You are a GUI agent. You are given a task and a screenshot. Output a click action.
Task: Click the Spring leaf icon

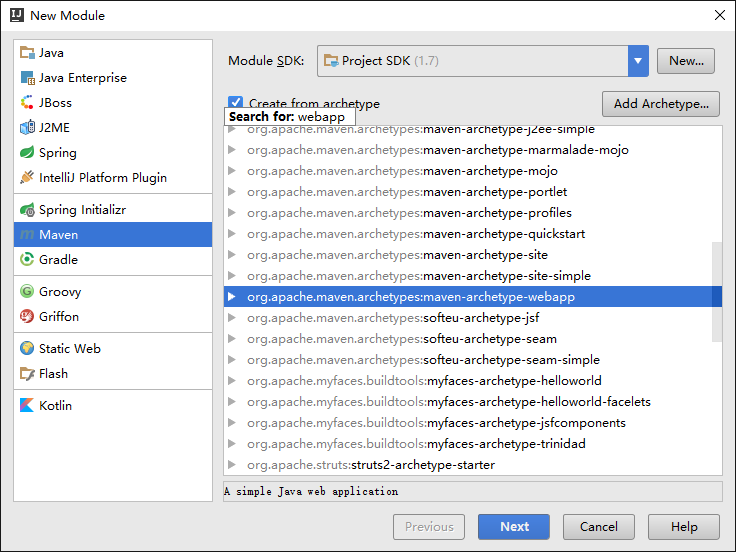pos(28,153)
